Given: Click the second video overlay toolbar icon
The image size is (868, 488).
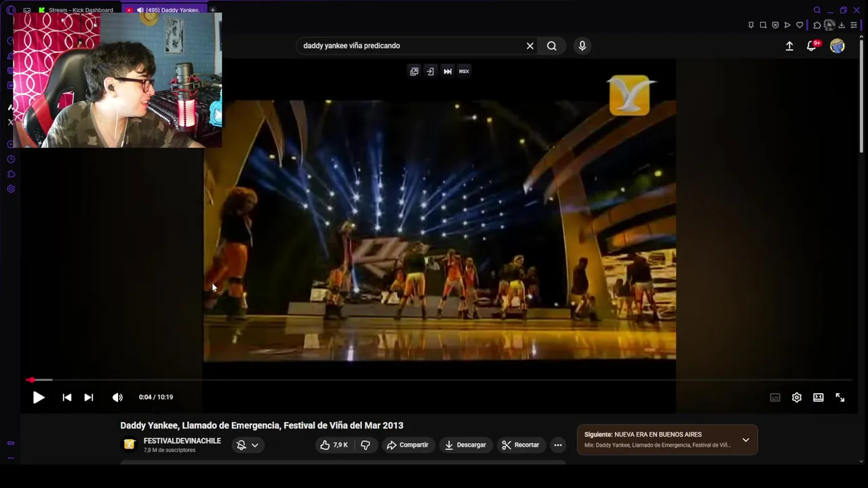Looking at the screenshot, I should click(430, 71).
